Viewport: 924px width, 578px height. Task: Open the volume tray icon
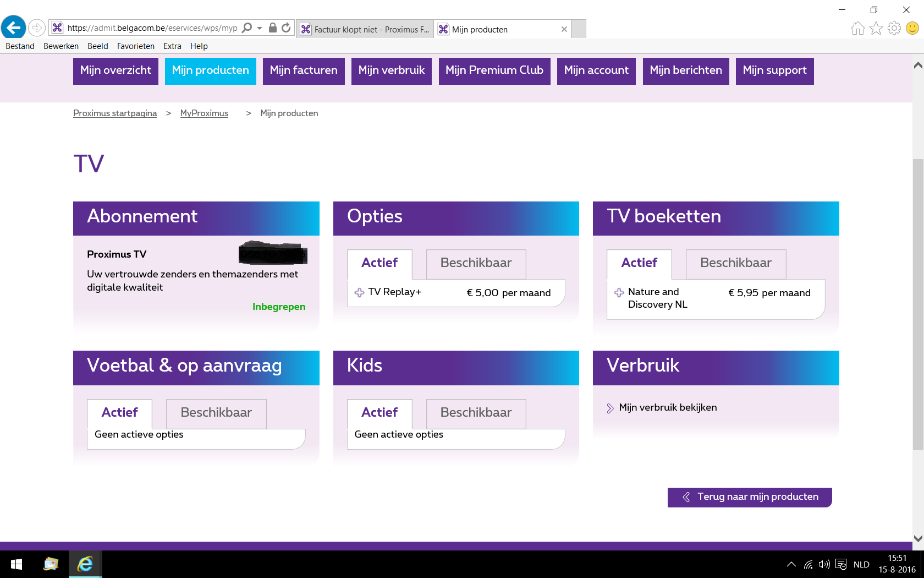(824, 564)
